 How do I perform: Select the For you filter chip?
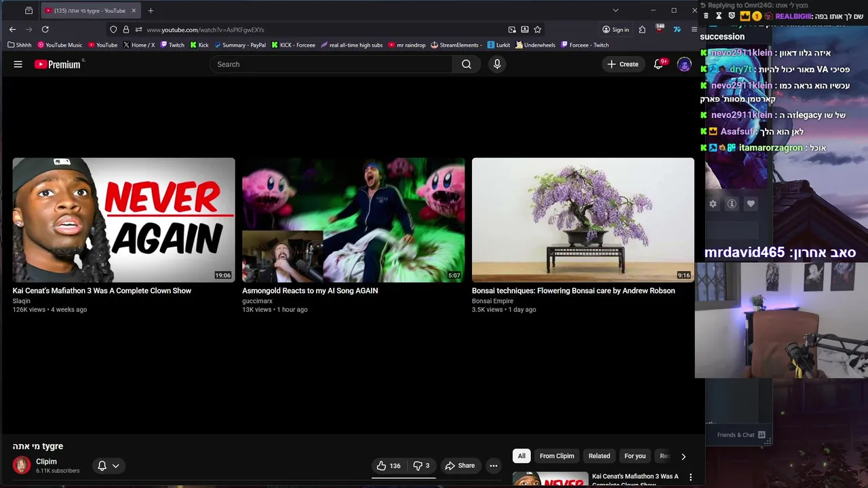tap(635, 456)
